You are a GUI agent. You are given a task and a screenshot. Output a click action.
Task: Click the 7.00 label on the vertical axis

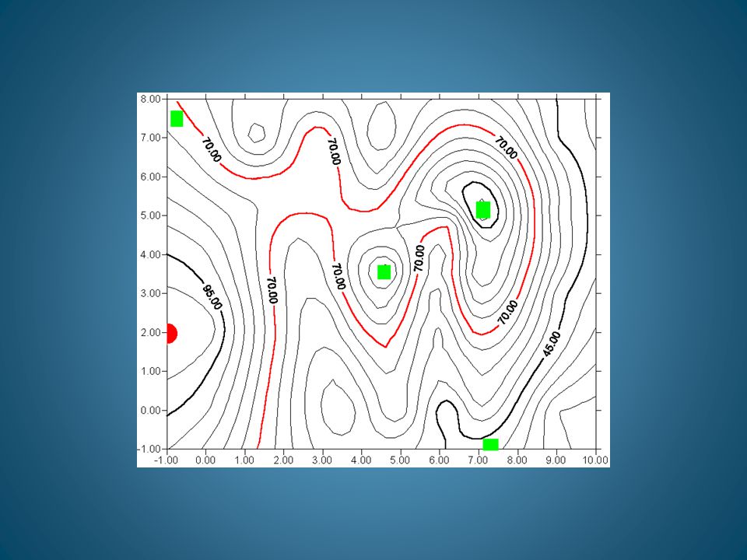[x=150, y=138]
